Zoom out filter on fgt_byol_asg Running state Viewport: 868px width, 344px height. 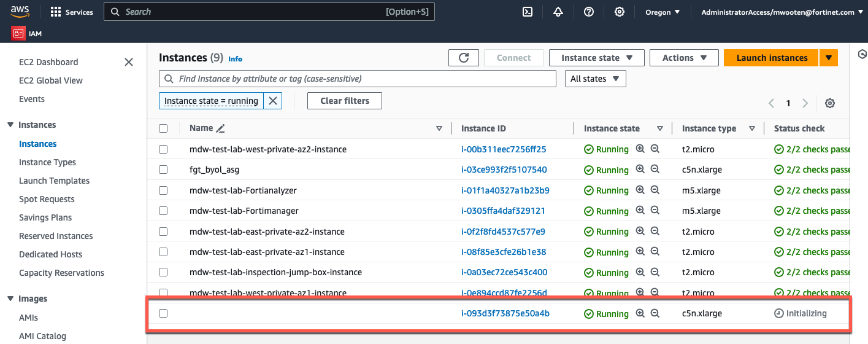[655, 169]
